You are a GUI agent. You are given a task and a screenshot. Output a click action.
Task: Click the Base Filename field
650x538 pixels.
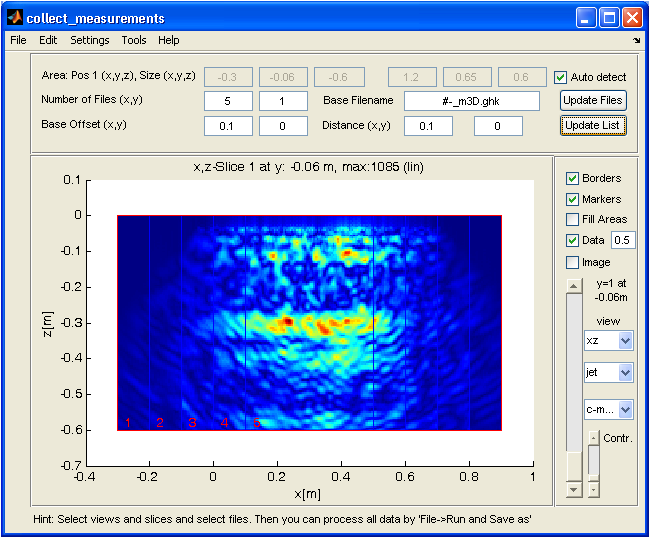(472, 101)
